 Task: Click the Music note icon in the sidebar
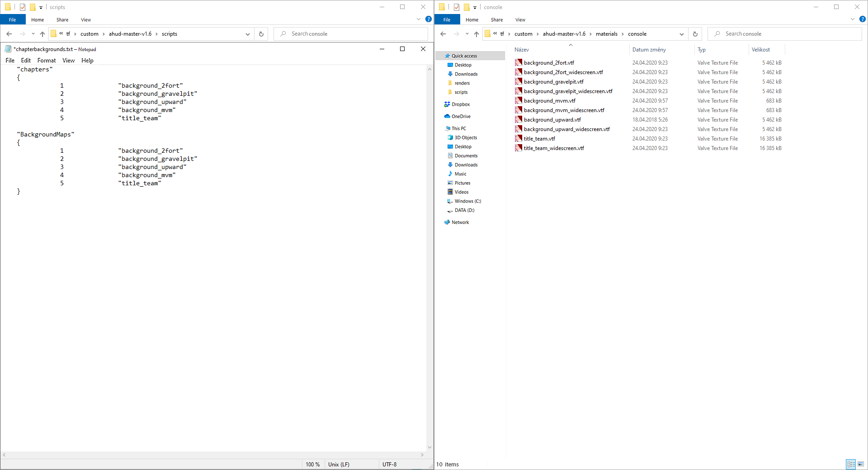click(x=450, y=174)
